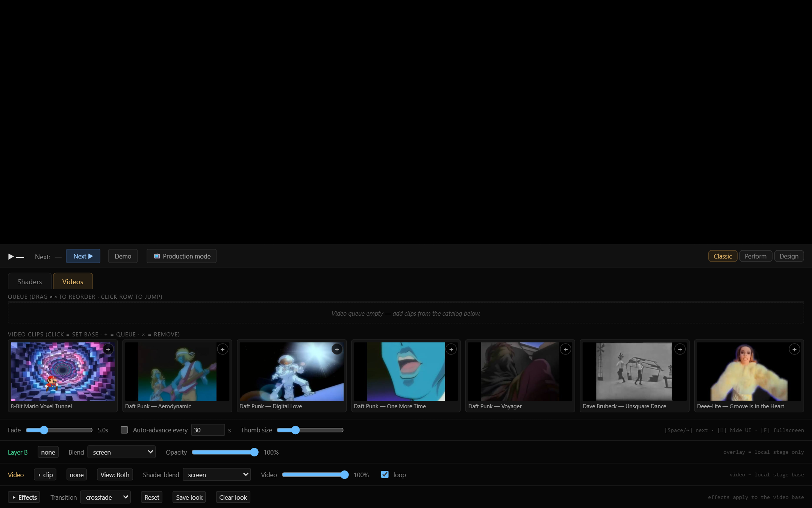The image size is (812, 508).
Task: Queue Dave Brubeck — Unsquare Dance with plus
Action: coord(680,349)
